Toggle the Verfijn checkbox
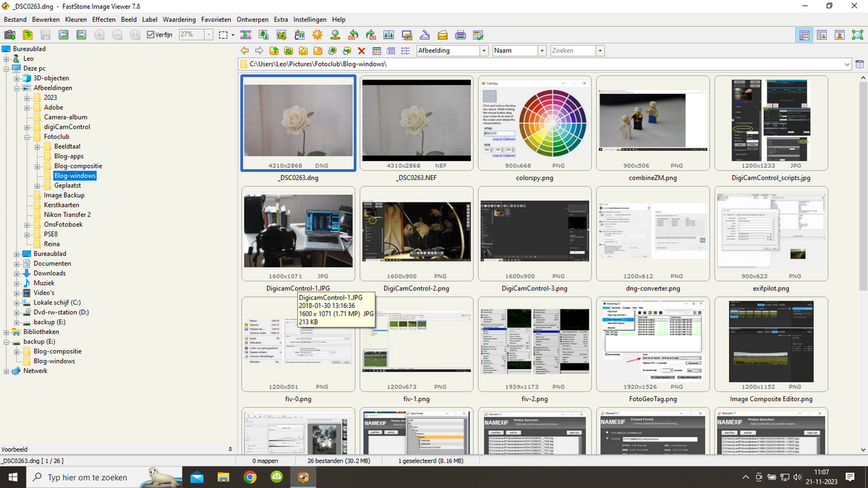This screenshot has width=868, height=488. pyautogui.click(x=150, y=35)
